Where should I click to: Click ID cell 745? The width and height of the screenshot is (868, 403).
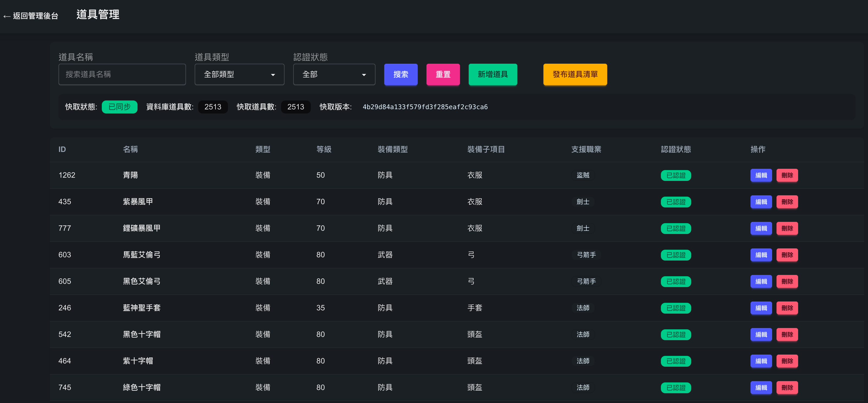pos(65,388)
